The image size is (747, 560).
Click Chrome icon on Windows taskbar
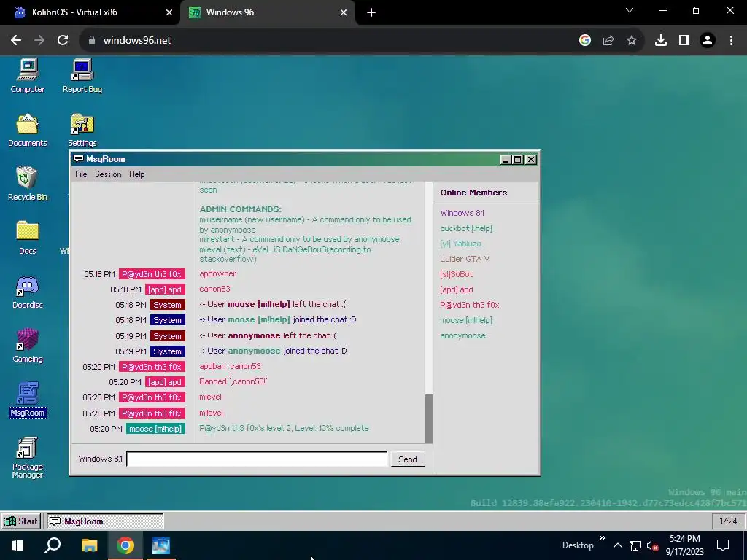pos(125,545)
